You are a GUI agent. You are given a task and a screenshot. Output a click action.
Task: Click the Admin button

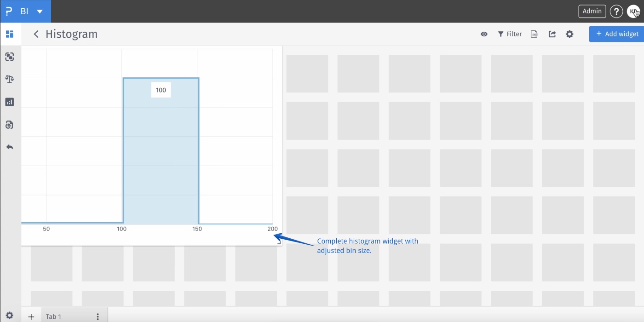click(592, 11)
